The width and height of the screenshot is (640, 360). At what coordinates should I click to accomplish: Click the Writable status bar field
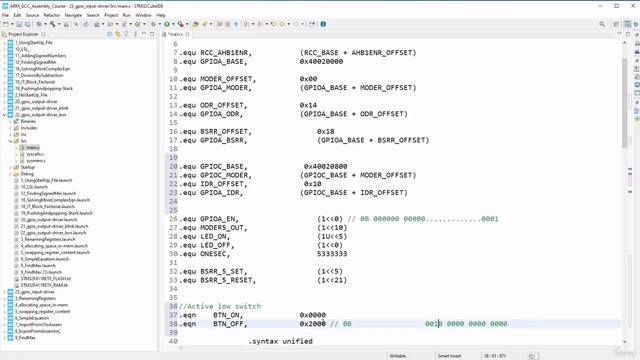[x=398, y=356]
